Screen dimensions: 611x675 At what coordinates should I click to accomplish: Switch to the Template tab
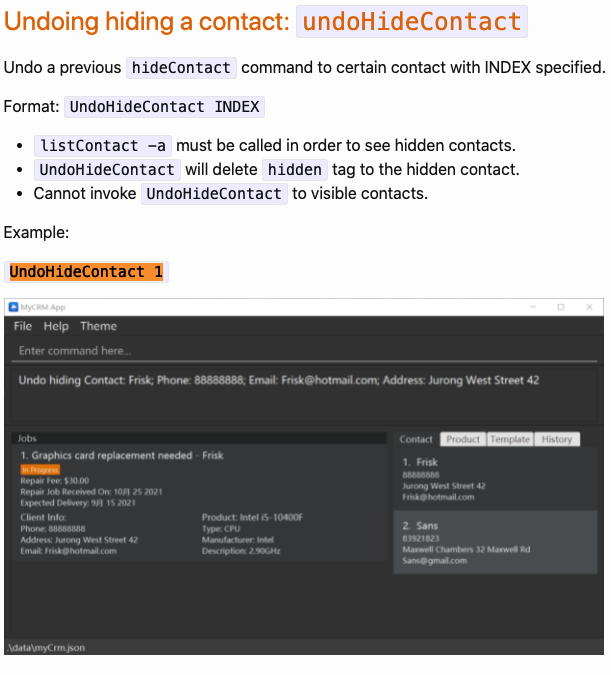coord(510,440)
